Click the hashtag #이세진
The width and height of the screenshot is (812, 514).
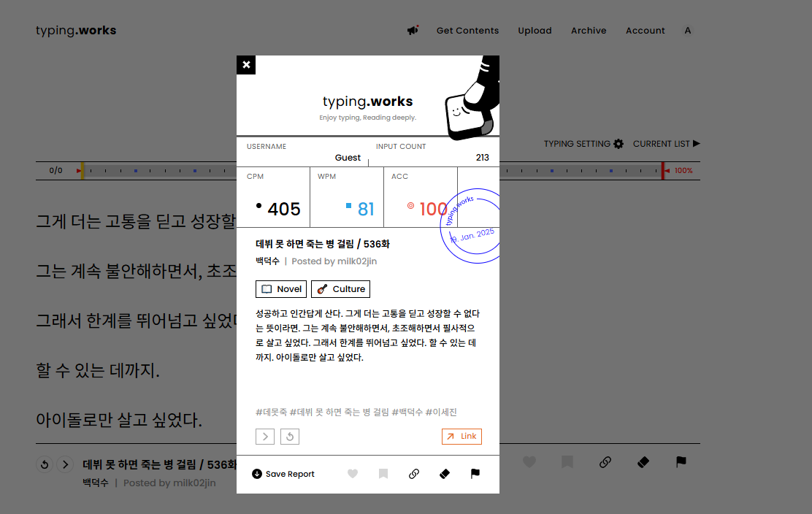point(441,412)
